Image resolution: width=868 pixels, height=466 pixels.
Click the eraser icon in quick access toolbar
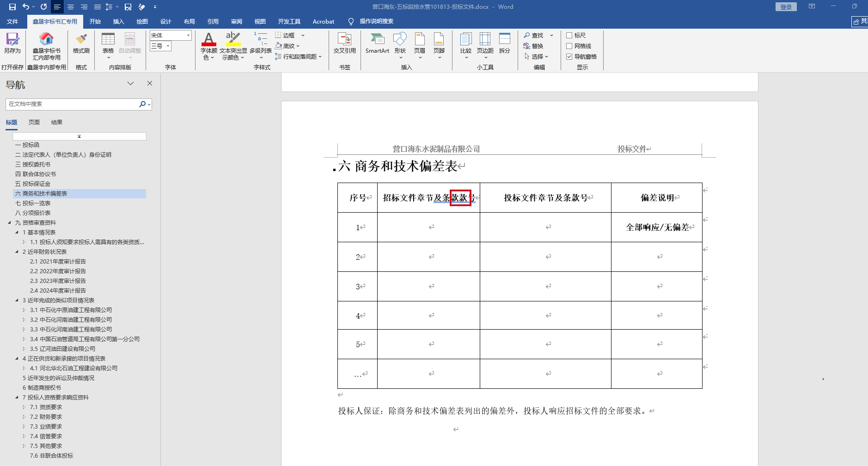142,7
